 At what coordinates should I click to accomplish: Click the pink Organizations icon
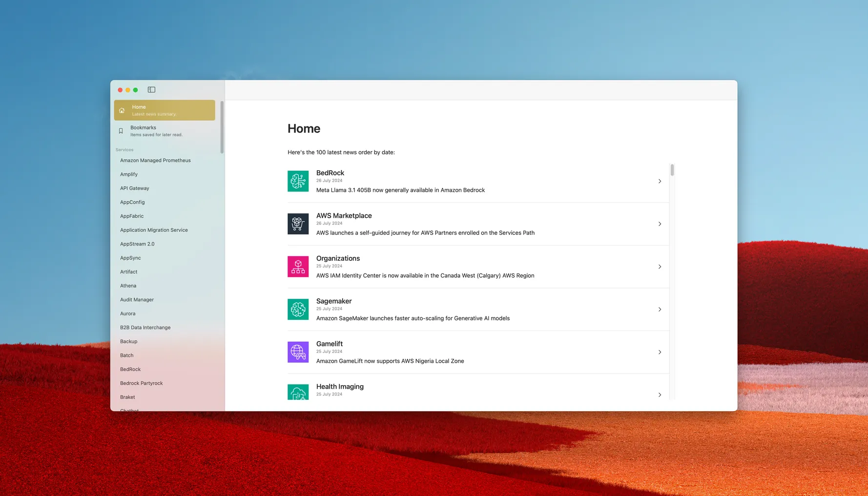298,267
